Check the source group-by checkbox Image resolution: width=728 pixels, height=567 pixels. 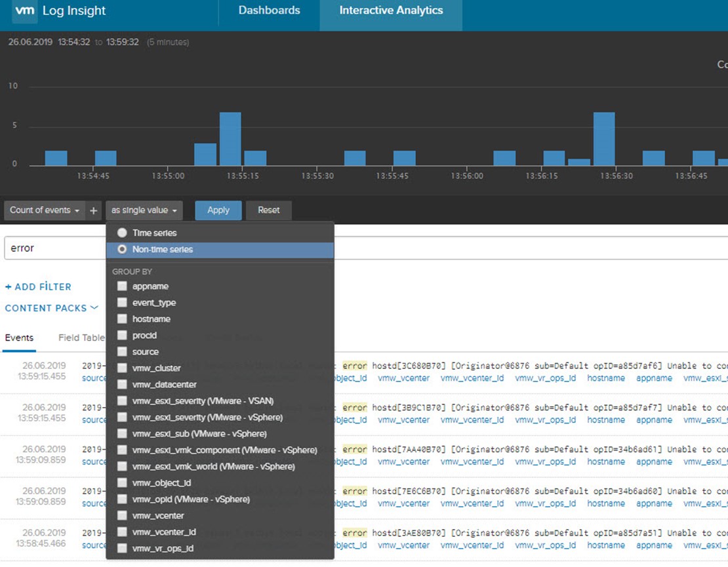click(x=122, y=352)
